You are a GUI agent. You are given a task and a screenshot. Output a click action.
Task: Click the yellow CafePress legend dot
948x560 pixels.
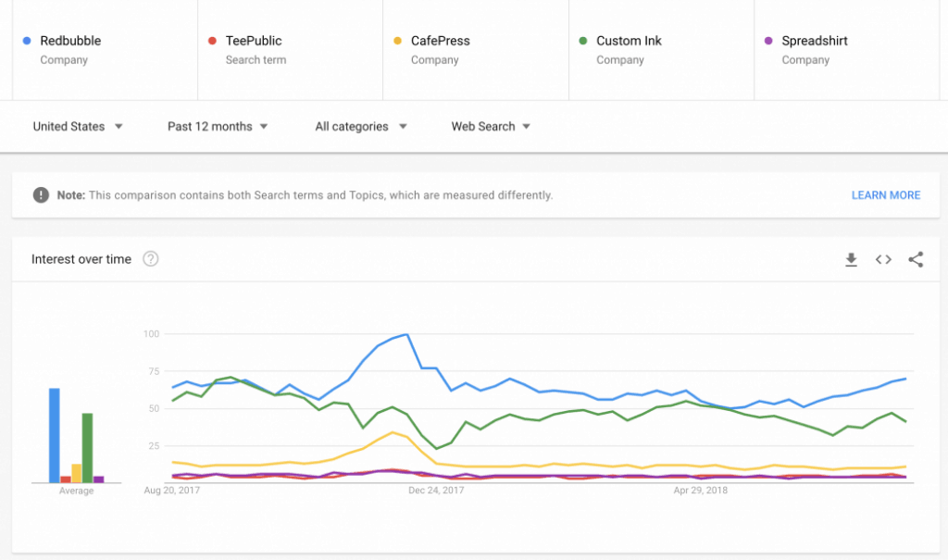[397, 41]
